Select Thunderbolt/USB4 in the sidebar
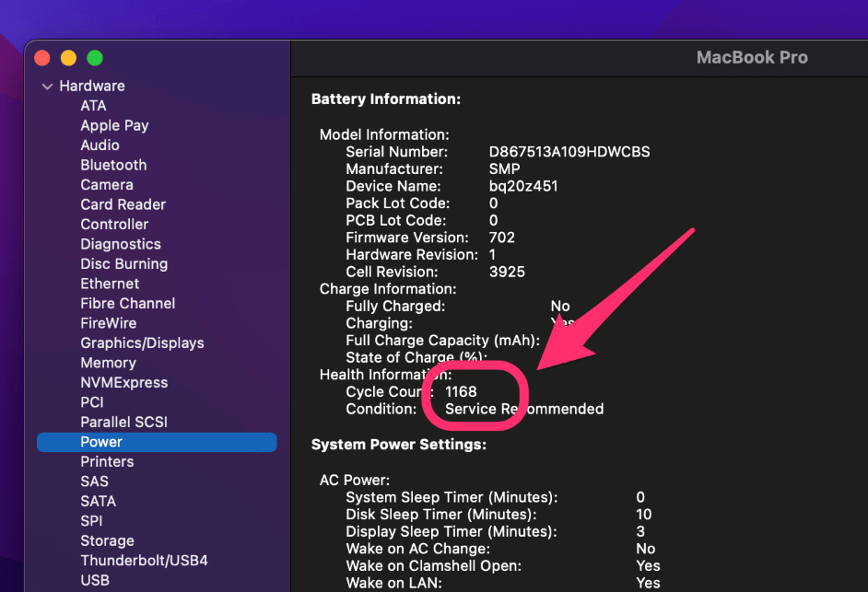The width and height of the screenshot is (868, 592). (144, 560)
